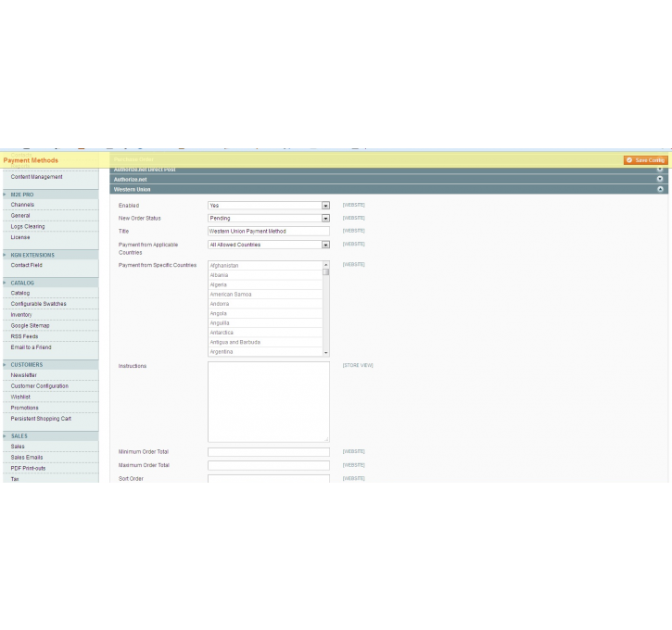
Task: Expand the Authorize.net section
Action: 388,180
